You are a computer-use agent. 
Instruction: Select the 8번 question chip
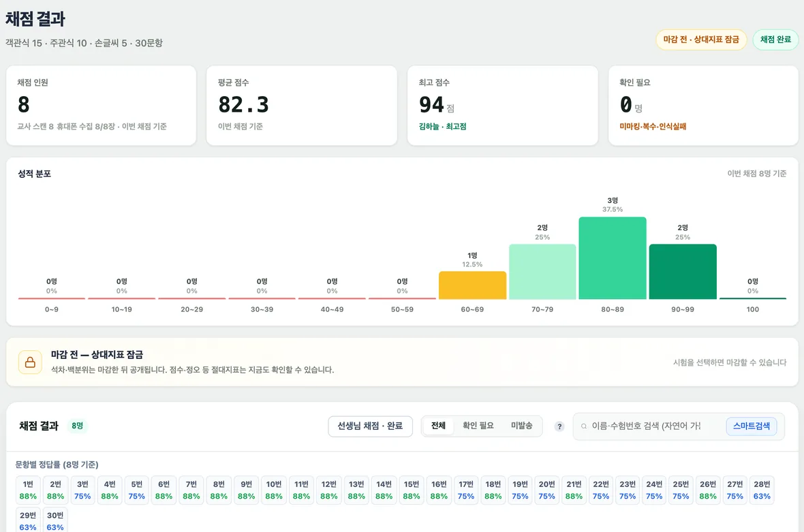tap(219, 490)
